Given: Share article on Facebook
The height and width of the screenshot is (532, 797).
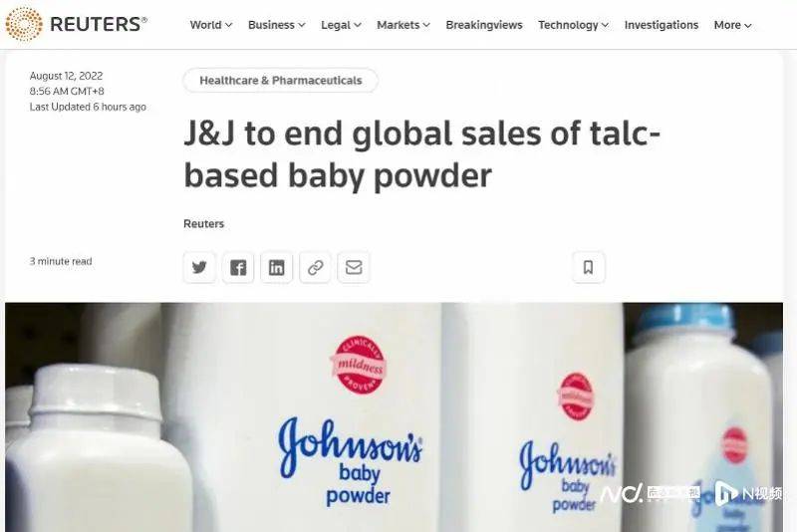Looking at the screenshot, I should 238,267.
